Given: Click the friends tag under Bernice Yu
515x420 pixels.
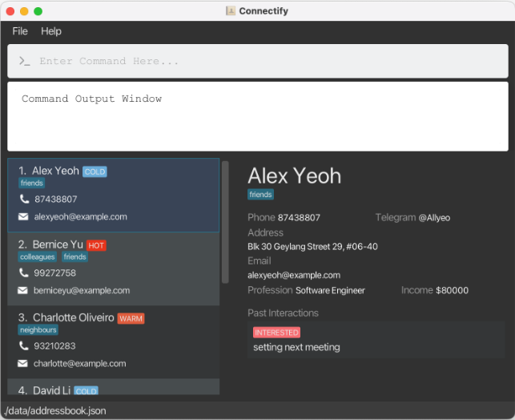Looking at the screenshot, I should pyautogui.click(x=74, y=256).
